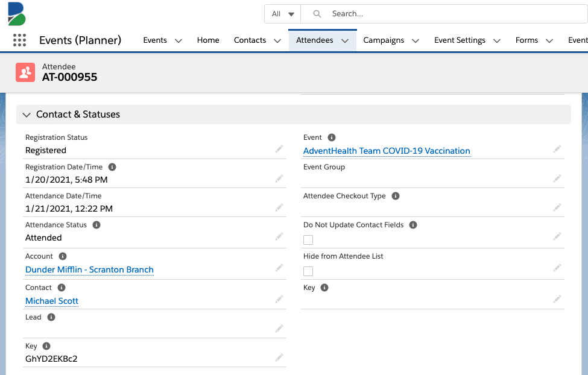Viewport: 588px width, 375px height.
Task: Open AdventHealth Team COVID-19 Vaccination link
Action: click(x=387, y=151)
